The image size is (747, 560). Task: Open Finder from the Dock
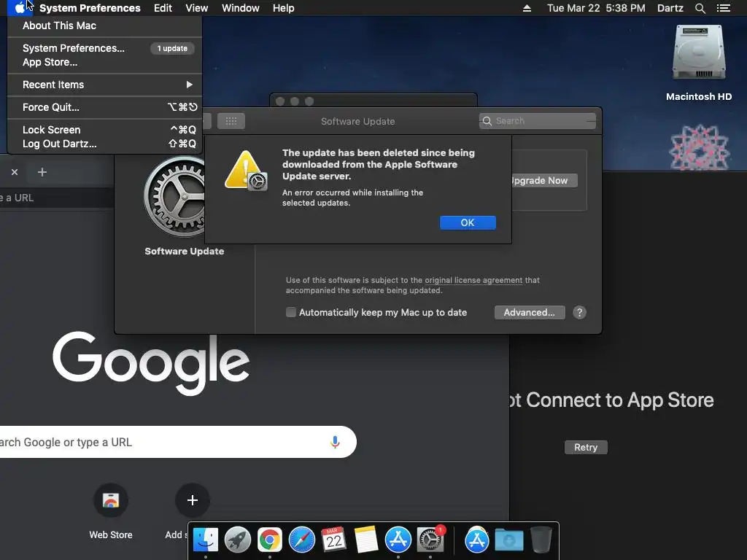(x=206, y=540)
